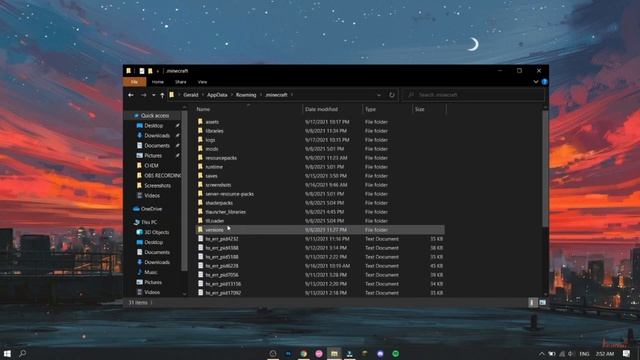
Task: Open Explorer help question mark
Action: 544,82
